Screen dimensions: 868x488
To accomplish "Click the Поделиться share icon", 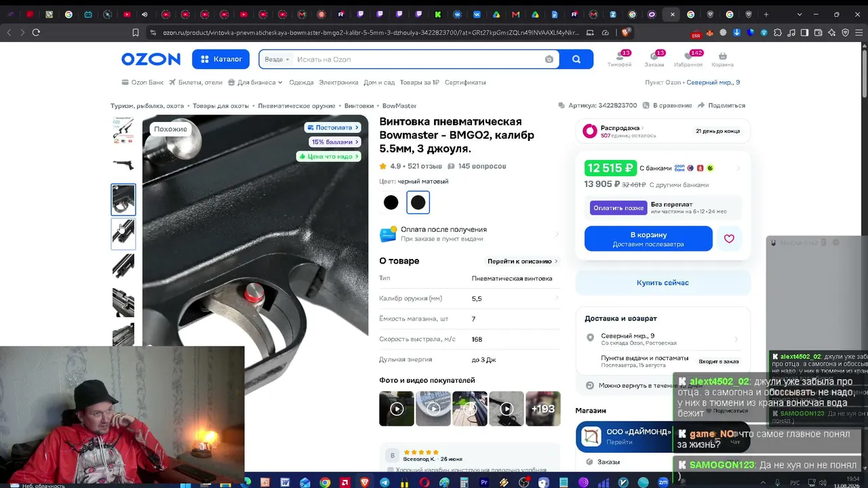I will point(721,106).
